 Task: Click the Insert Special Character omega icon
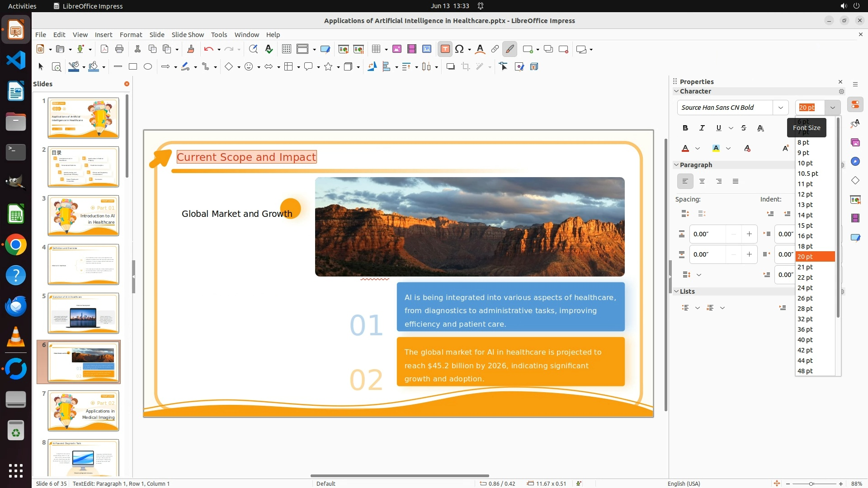pyautogui.click(x=459, y=49)
